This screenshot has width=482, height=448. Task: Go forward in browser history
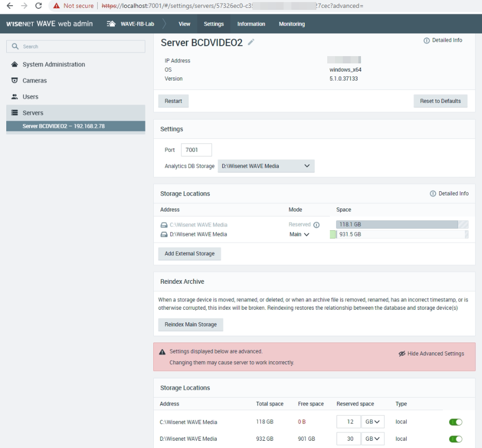coord(24,6)
